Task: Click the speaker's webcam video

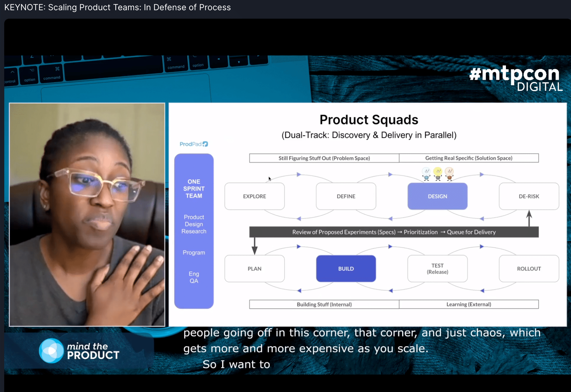Action: (x=87, y=215)
